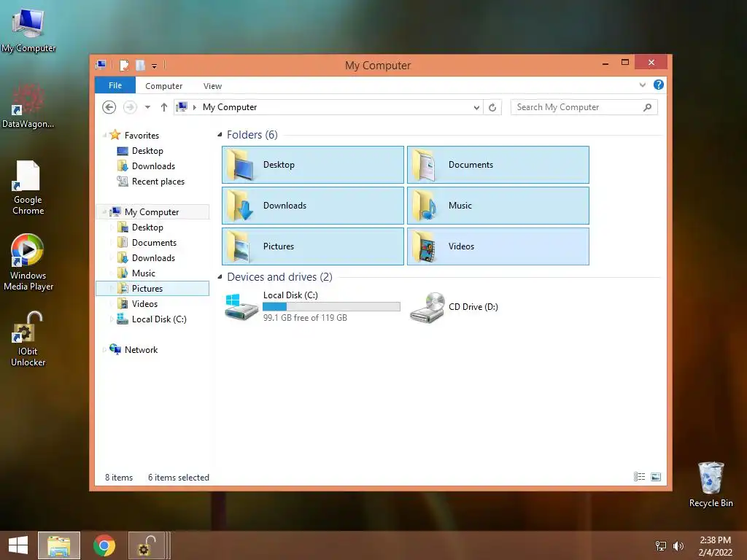The height and width of the screenshot is (560, 747).
Task: Click the 8 items status text
Action: tap(119, 477)
